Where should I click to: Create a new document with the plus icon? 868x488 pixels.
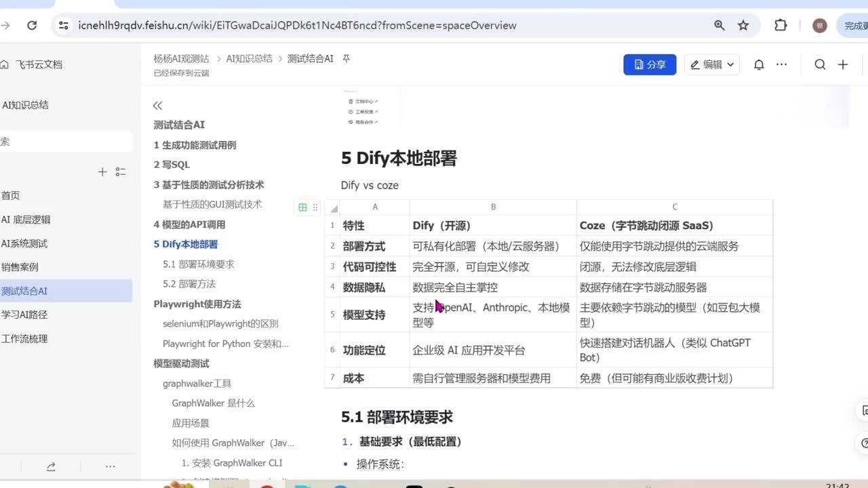tap(843, 64)
